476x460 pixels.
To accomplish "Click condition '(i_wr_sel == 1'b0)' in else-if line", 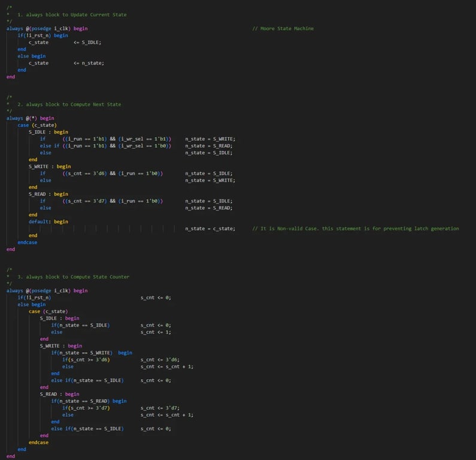I will tap(145, 146).
